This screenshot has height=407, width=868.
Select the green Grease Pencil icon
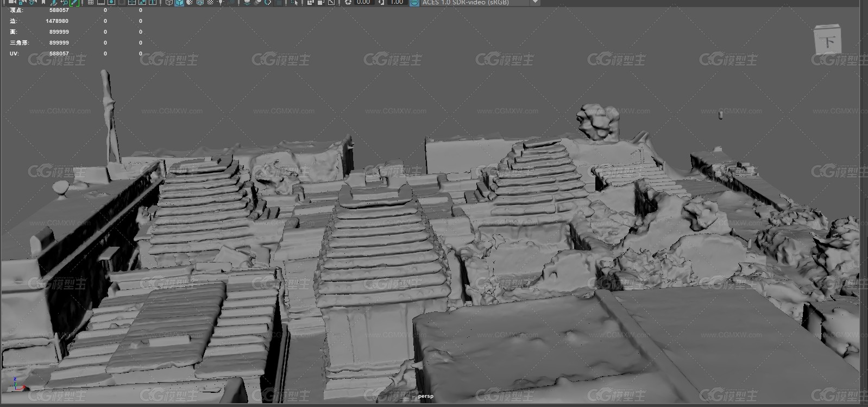(74, 3)
